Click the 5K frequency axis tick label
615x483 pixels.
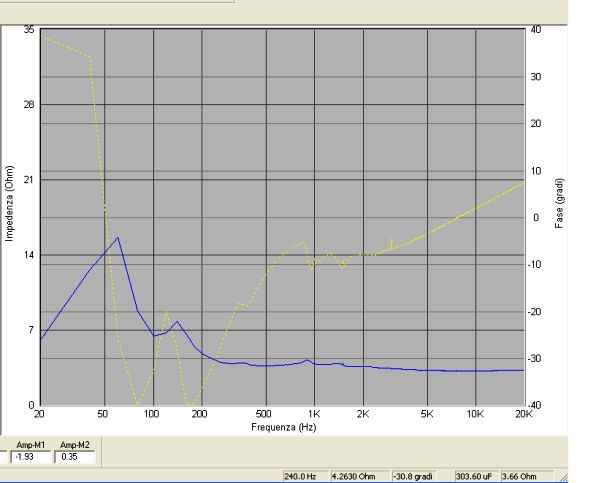pos(427,414)
